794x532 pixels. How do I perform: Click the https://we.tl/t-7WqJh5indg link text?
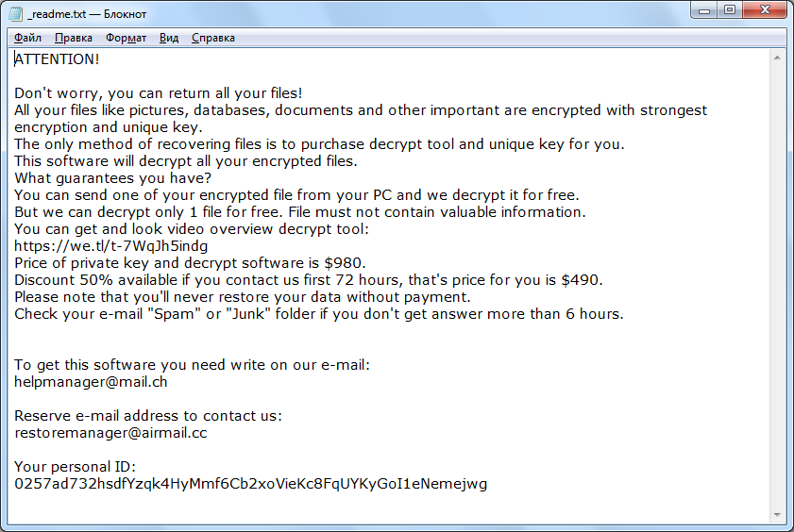point(111,246)
